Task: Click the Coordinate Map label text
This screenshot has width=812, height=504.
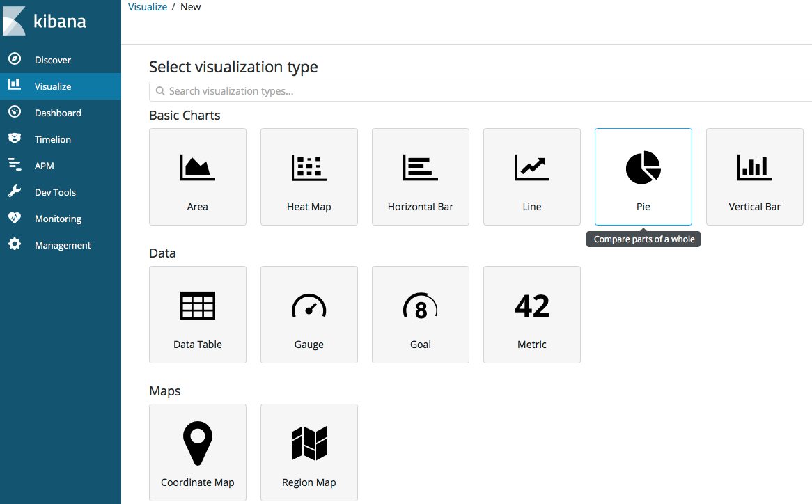Action: point(197,482)
